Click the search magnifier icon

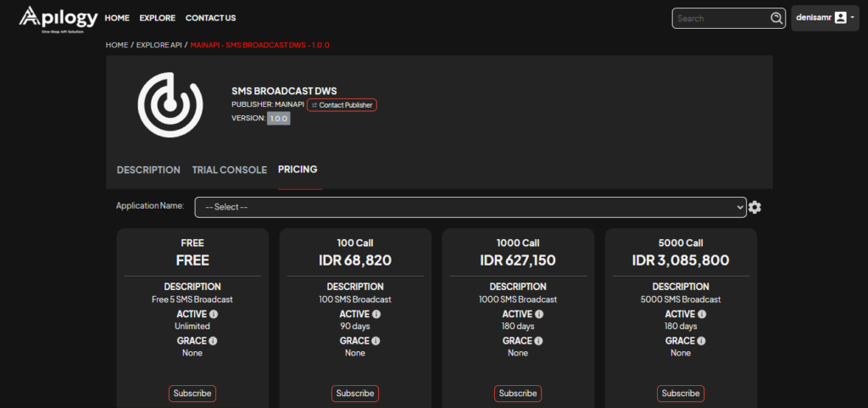point(776,19)
